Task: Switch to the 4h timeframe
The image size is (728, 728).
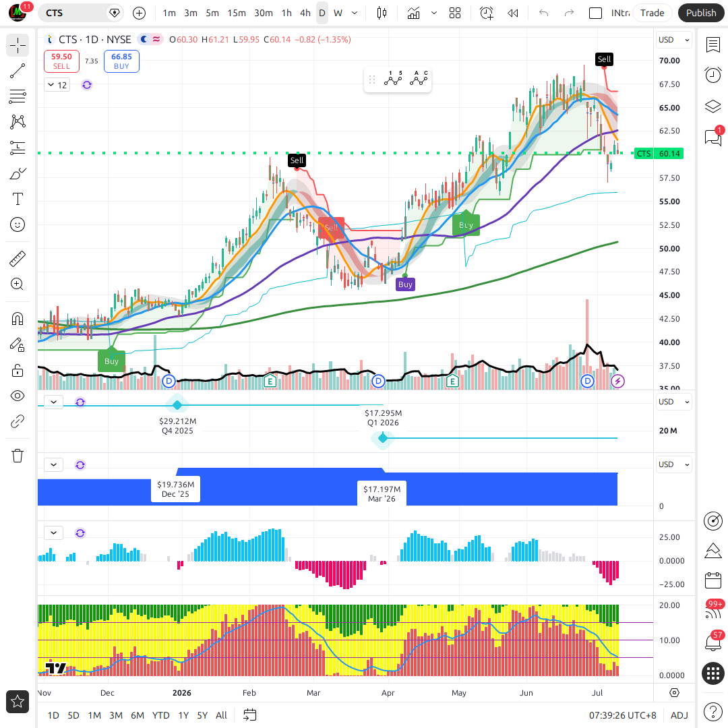Action: point(305,13)
